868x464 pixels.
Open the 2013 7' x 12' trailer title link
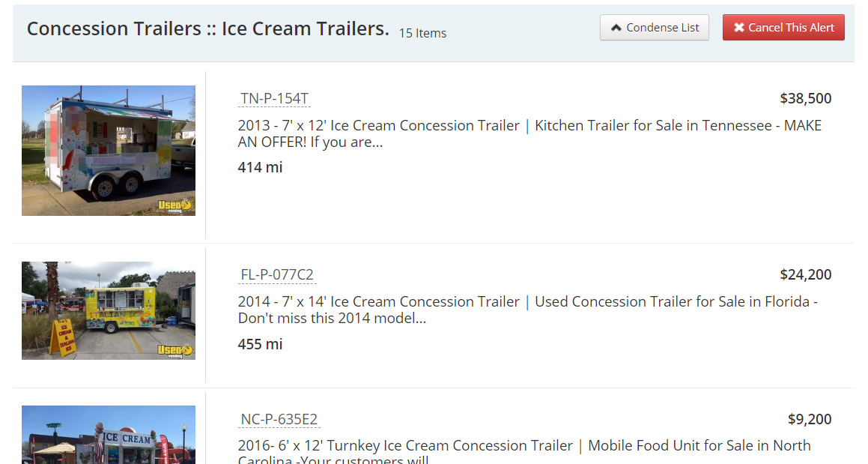pyautogui.click(x=379, y=126)
